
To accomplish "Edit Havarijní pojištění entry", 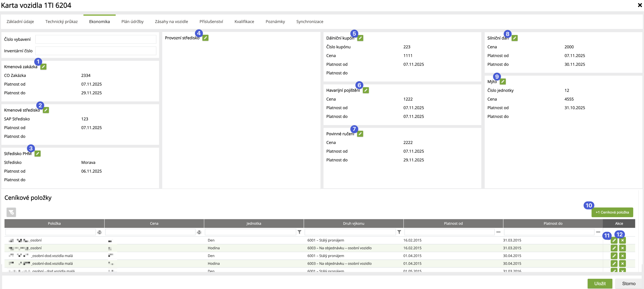I will (x=366, y=90).
